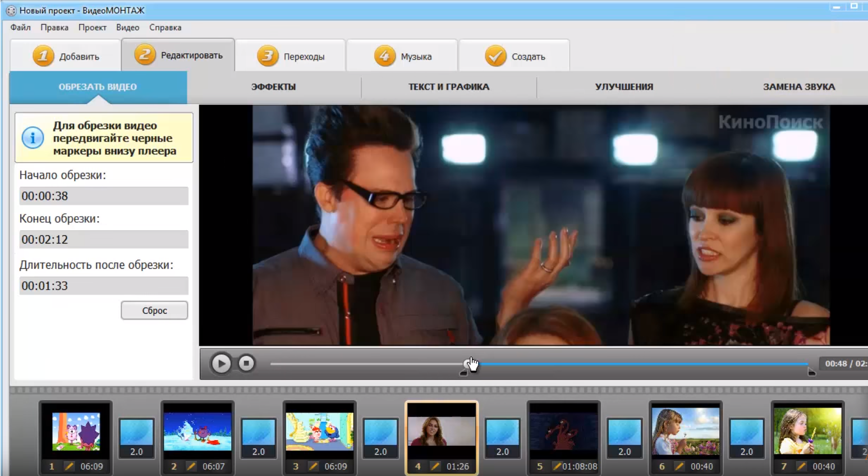
Task: Click the playback seek bar track
Action: pos(540,364)
